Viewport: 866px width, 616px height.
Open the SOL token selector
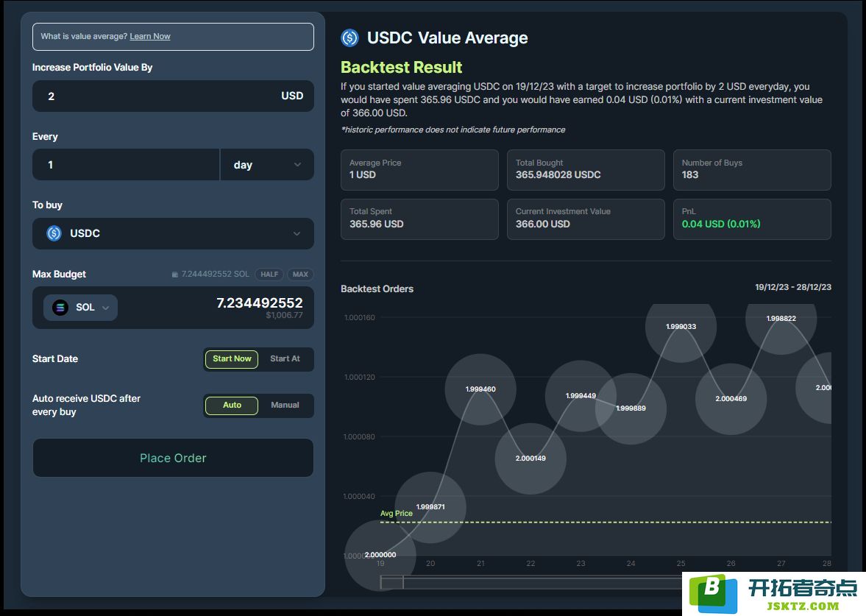point(81,307)
